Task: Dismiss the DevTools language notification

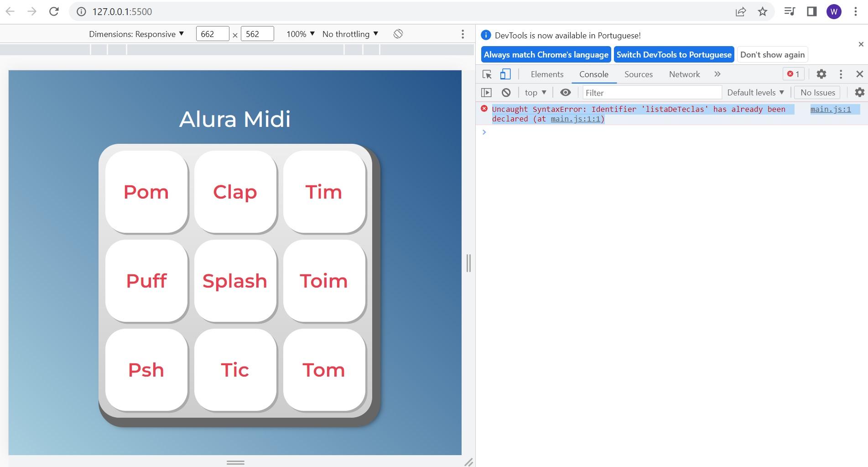Action: click(x=861, y=44)
